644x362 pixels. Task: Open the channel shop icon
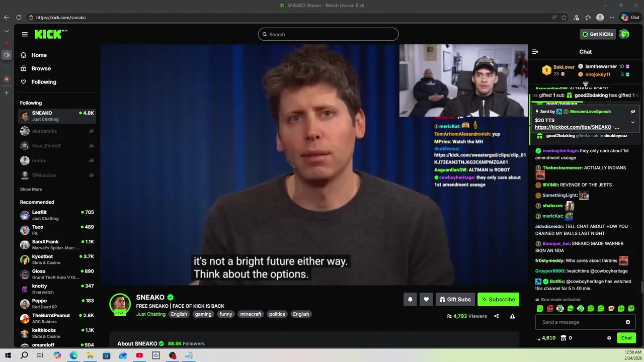[x=563, y=338]
